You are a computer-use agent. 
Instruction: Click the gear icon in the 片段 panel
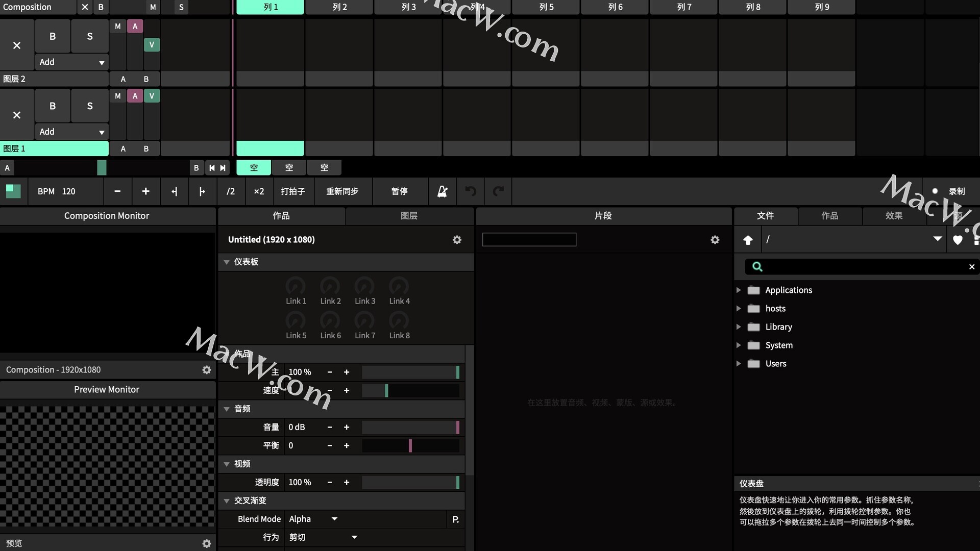[715, 240]
